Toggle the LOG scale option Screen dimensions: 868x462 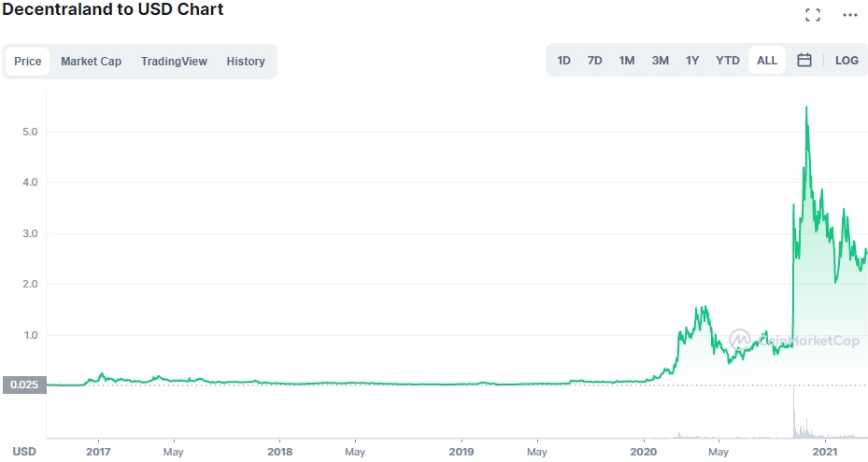[x=847, y=61]
